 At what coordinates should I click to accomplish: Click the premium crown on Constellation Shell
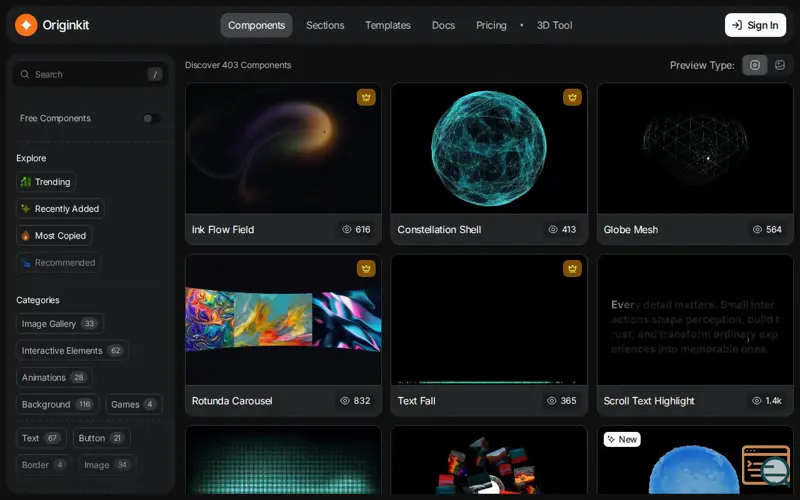(572, 97)
